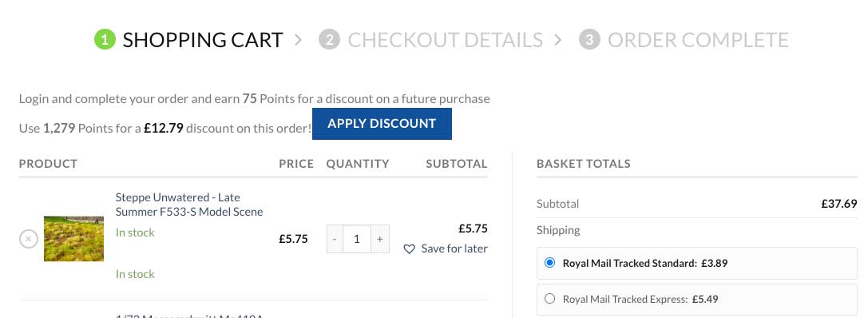Viewport: 868px width, 318px height.
Task: Click the grey step 3 circle
Action: tap(589, 40)
